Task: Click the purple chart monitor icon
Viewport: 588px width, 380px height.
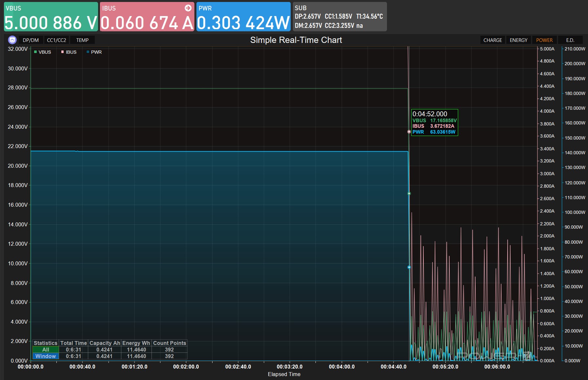Action: click(12, 40)
